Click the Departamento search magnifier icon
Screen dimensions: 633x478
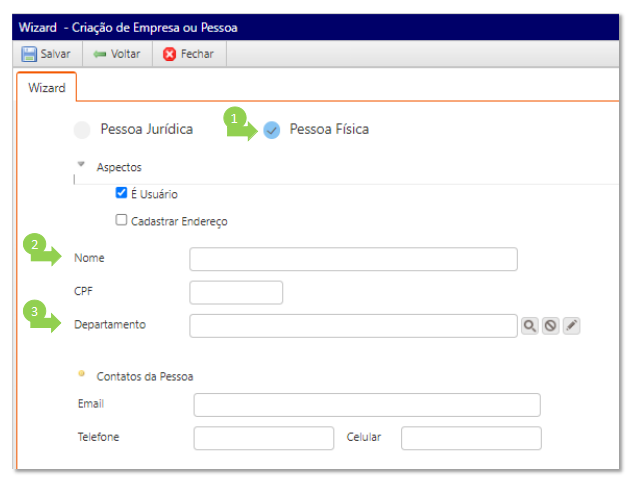pyautogui.click(x=530, y=325)
